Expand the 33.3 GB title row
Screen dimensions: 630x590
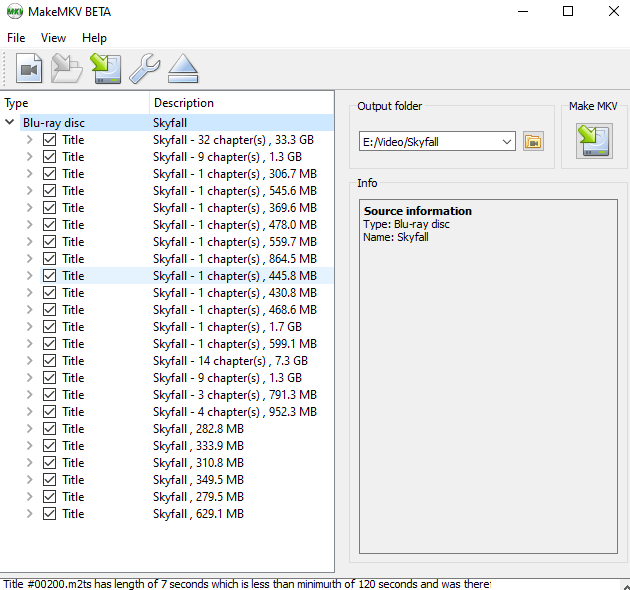29,140
